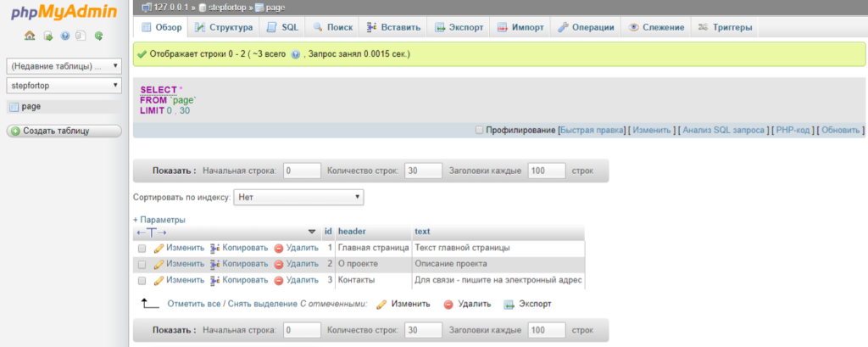Click the 'Обновить' link
868x347 pixels.
(x=840, y=131)
